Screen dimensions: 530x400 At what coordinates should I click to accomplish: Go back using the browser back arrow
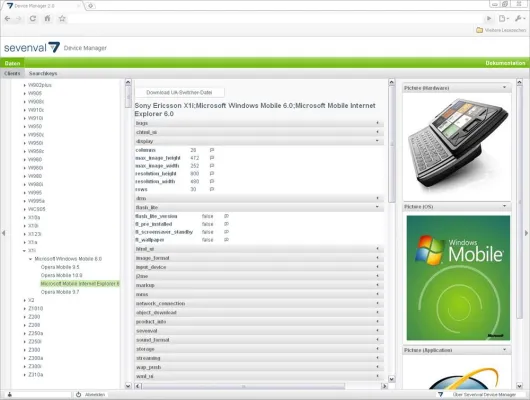tap(7, 19)
